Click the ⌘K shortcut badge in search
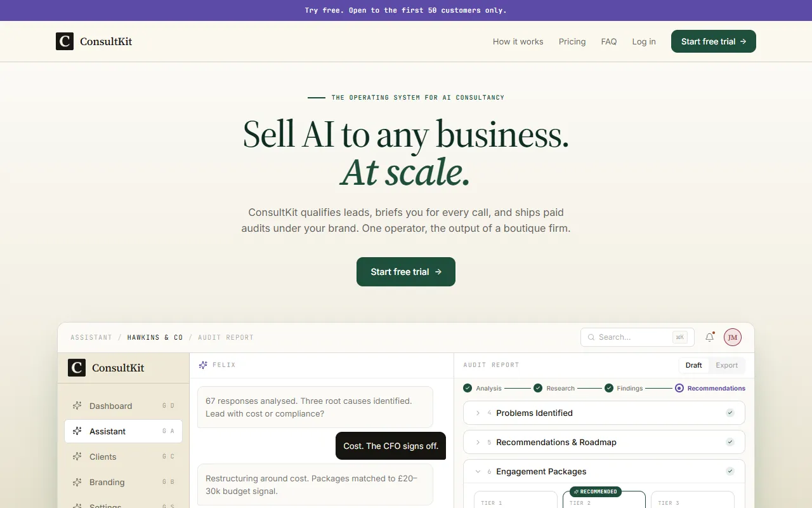 680,337
